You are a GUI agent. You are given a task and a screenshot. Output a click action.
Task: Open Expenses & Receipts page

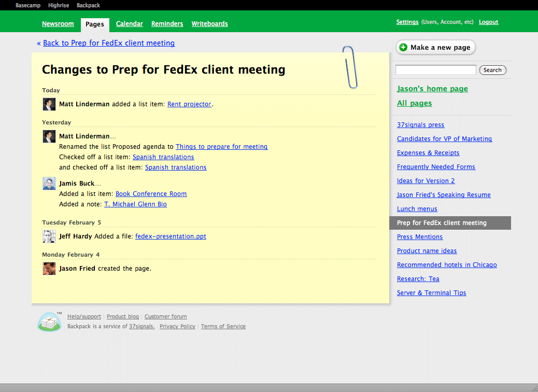pos(428,153)
